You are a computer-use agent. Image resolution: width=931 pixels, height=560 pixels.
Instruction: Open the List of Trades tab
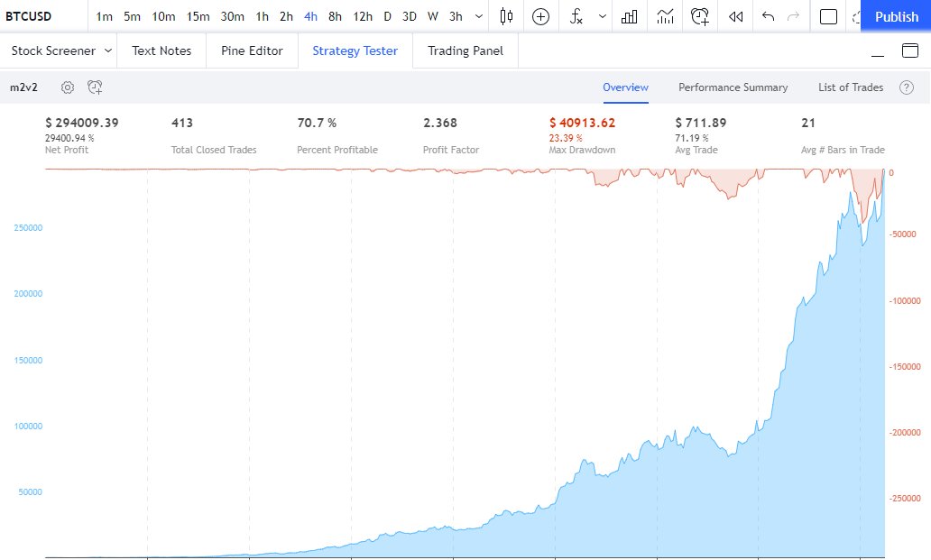point(850,87)
